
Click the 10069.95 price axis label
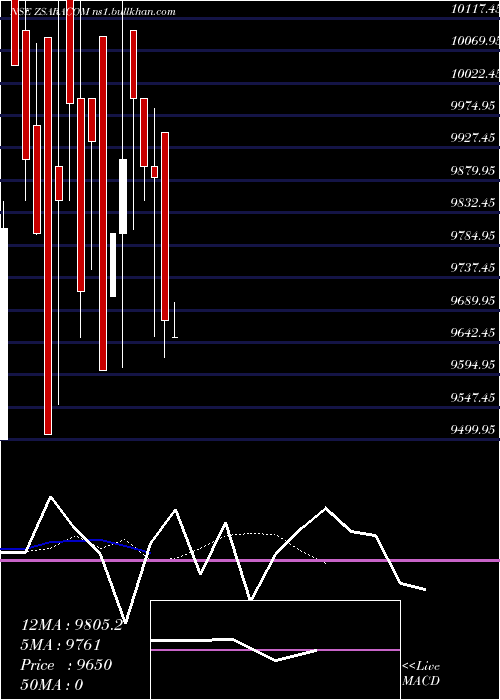click(x=475, y=41)
